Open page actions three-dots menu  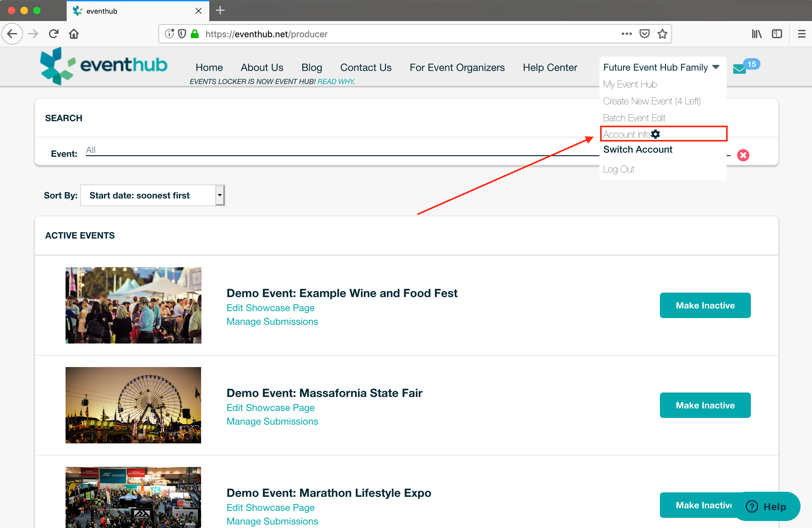coord(626,34)
